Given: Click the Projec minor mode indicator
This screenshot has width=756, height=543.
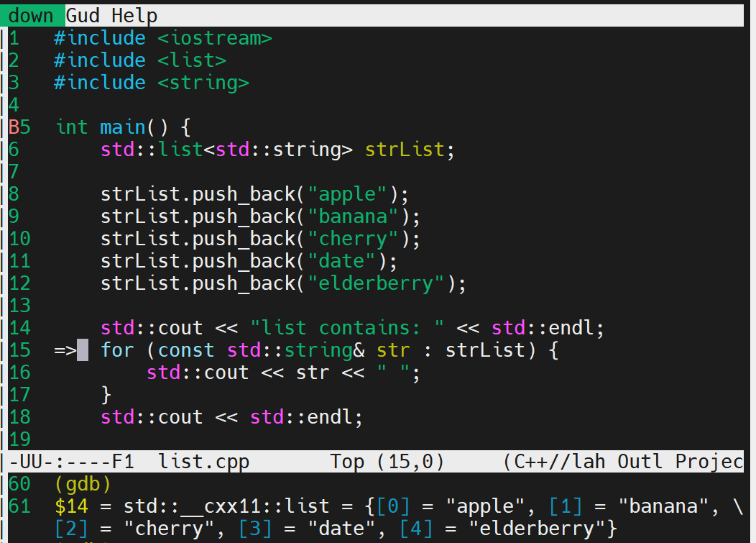Looking at the screenshot, I should pyautogui.click(x=709, y=462).
